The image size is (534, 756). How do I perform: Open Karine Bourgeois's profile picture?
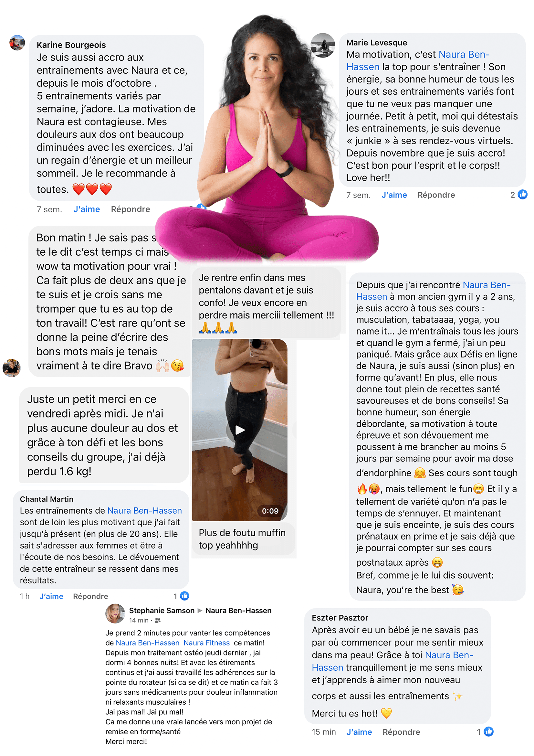(x=17, y=43)
